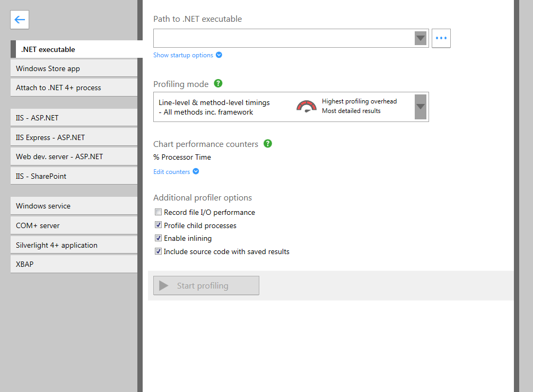Click the chevron icon on Edit counters
Screen dimensions: 533x392
pos(196,171)
